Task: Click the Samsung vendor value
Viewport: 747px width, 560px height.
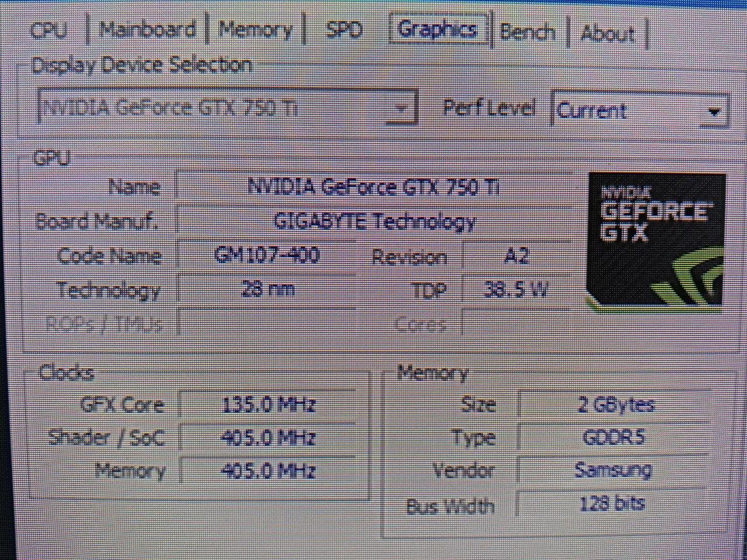Action: pos(614,470)
